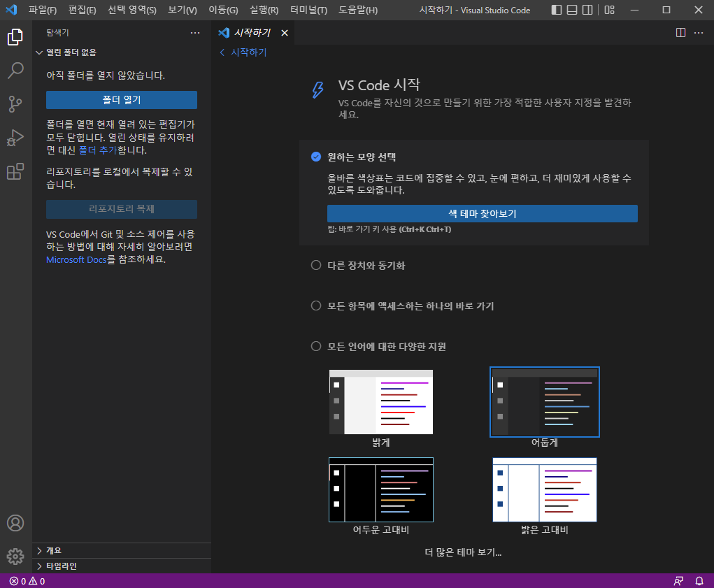Go back via 시작하기 chevron link
714x588 pixels.
pyautogui.click(x=243, y=52)
